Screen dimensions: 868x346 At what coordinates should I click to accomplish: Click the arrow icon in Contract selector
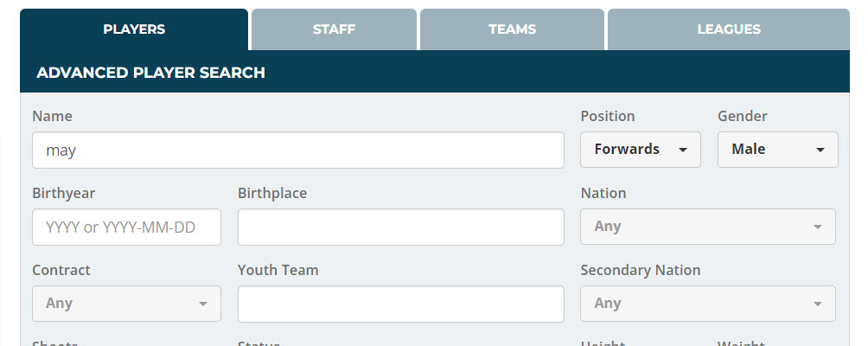[203, 304]
